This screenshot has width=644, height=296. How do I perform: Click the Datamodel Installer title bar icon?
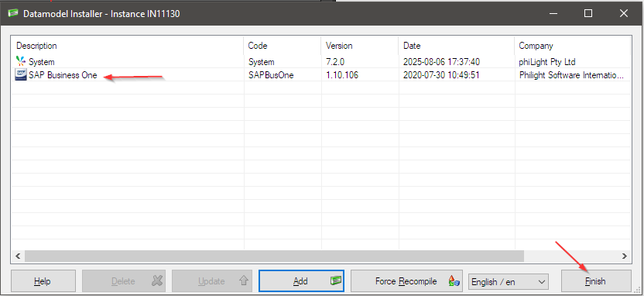(x=12, y=13)
